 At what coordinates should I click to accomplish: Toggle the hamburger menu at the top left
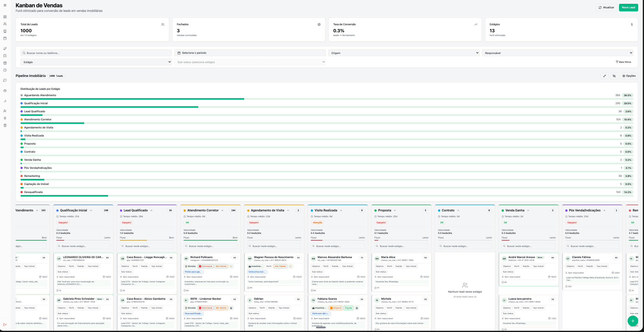tap(5, 5)
